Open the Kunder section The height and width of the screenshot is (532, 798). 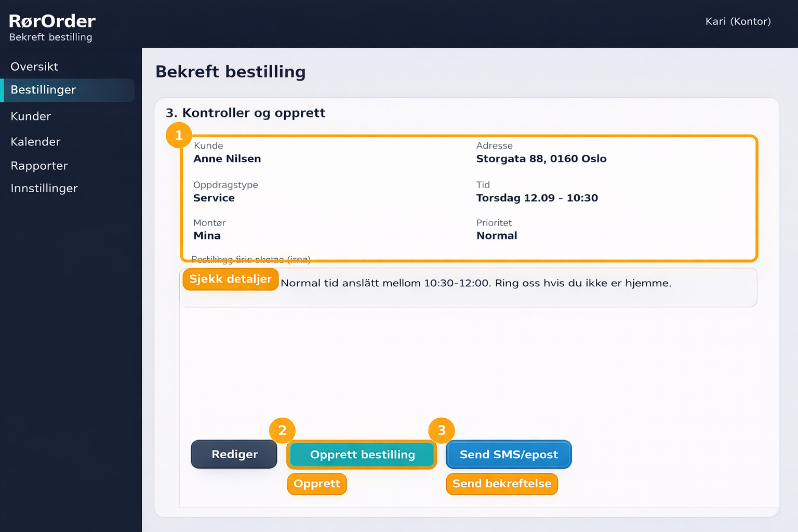click(30, 116)
